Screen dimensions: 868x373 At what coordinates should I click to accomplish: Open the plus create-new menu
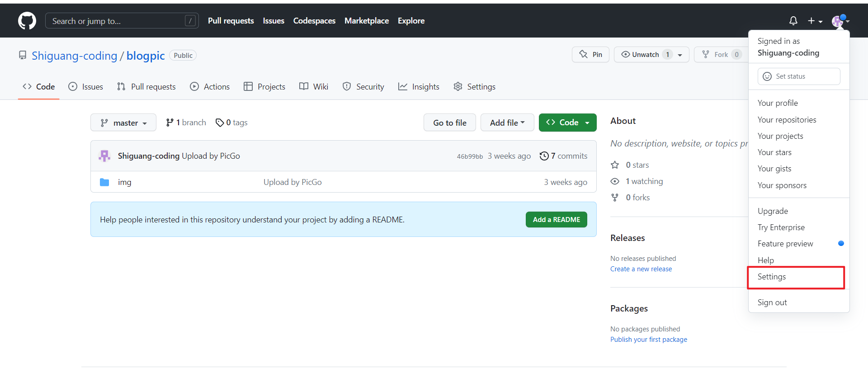[815, 21]
